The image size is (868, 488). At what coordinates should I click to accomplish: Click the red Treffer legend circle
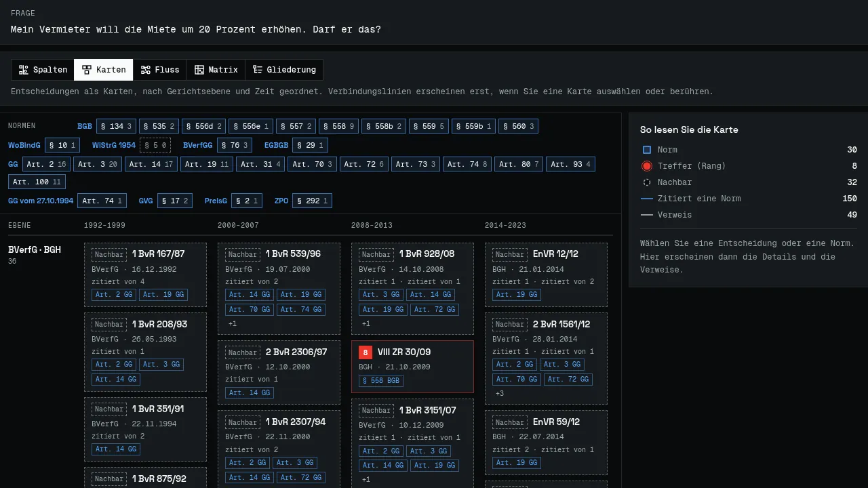(647, 166)
